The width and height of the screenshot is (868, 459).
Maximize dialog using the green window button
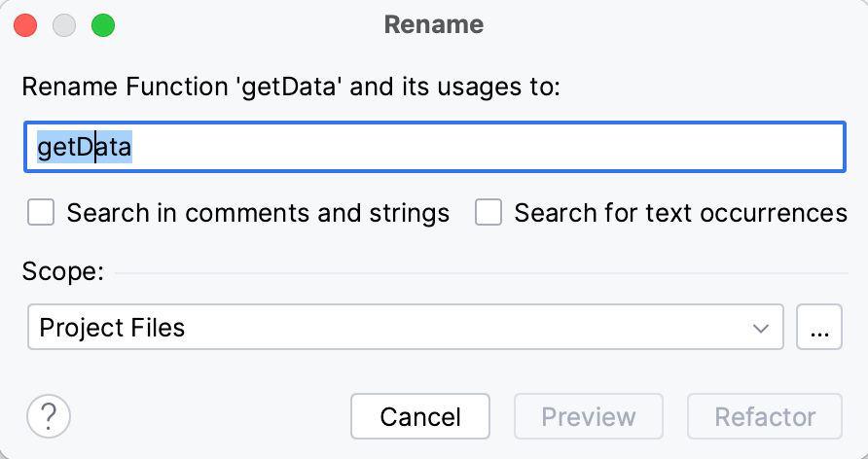coord(102,25)
